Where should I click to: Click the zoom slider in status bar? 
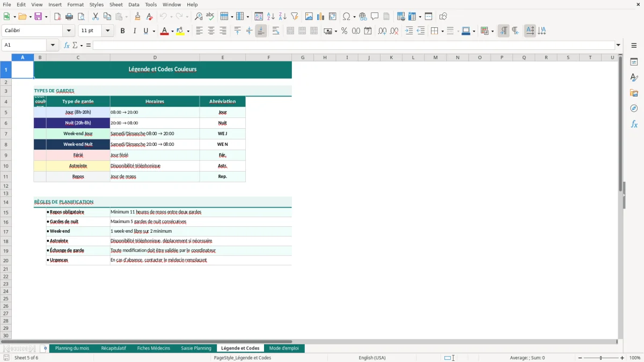point(601,358)
